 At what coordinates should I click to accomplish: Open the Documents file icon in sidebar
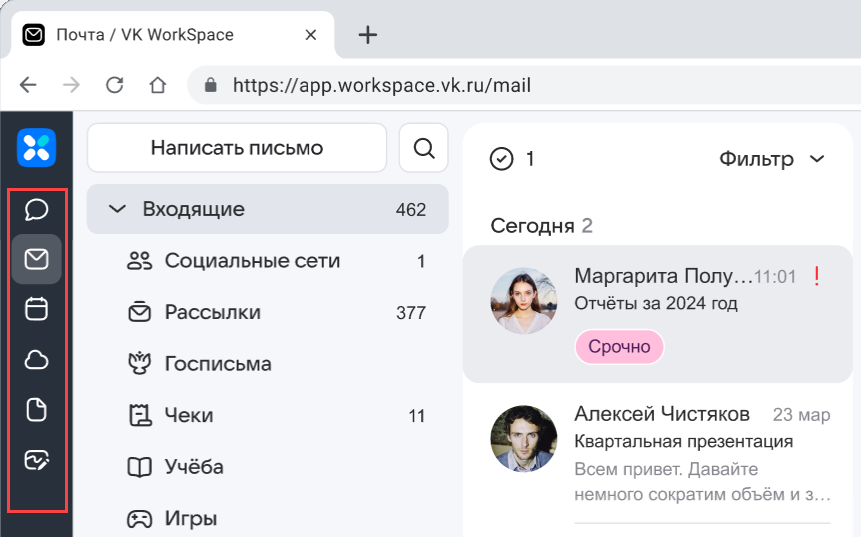[37, 410]
